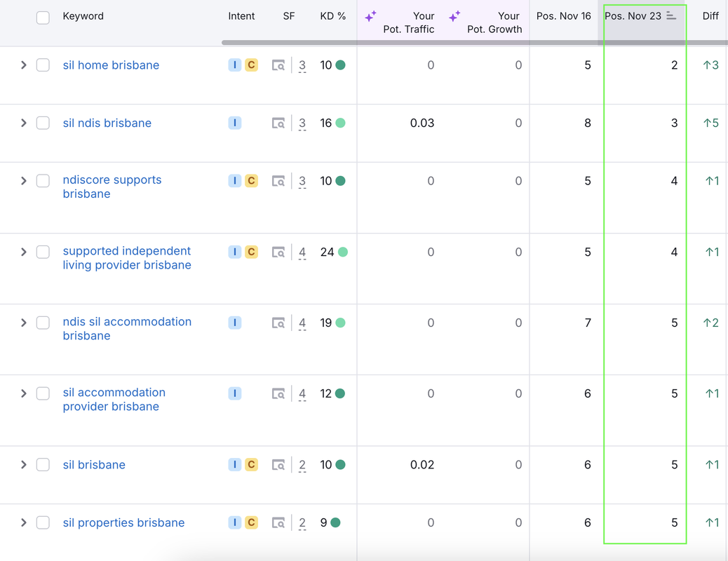The image size is (728, 561).
Task: Tick checkbox for sil properties brisbane
Action: [43, 522]
